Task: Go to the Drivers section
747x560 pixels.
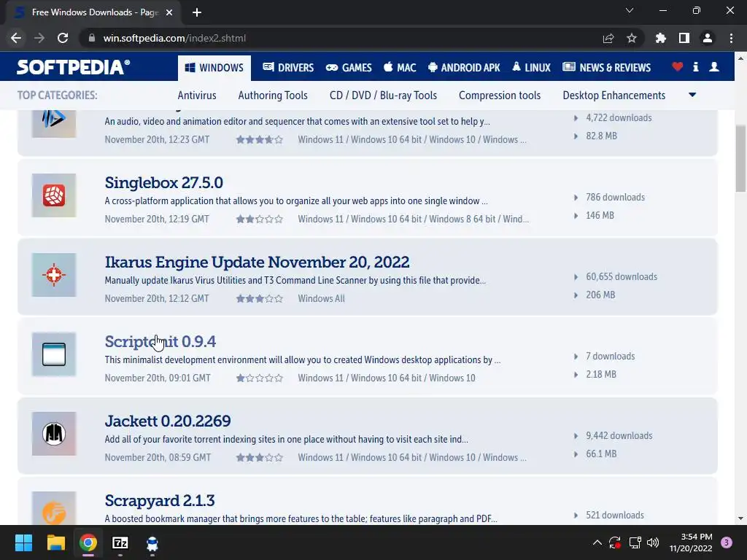Action: coord(288,68)
